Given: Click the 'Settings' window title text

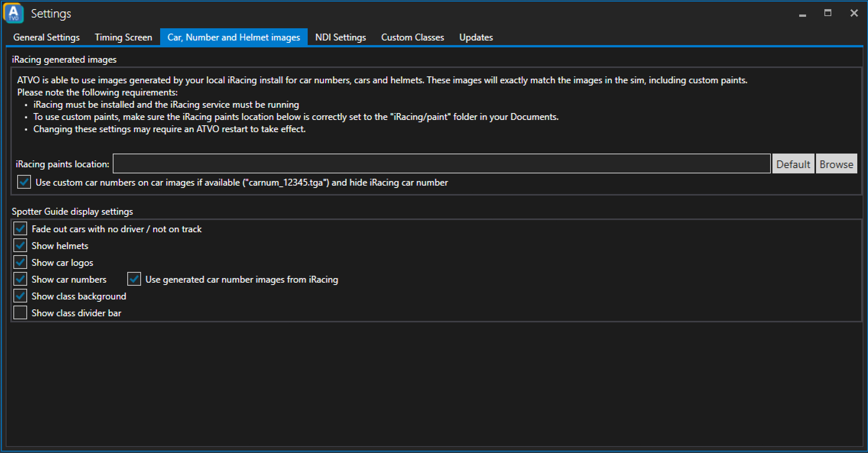Looking at the screenshot, I should tap(51, 14).
